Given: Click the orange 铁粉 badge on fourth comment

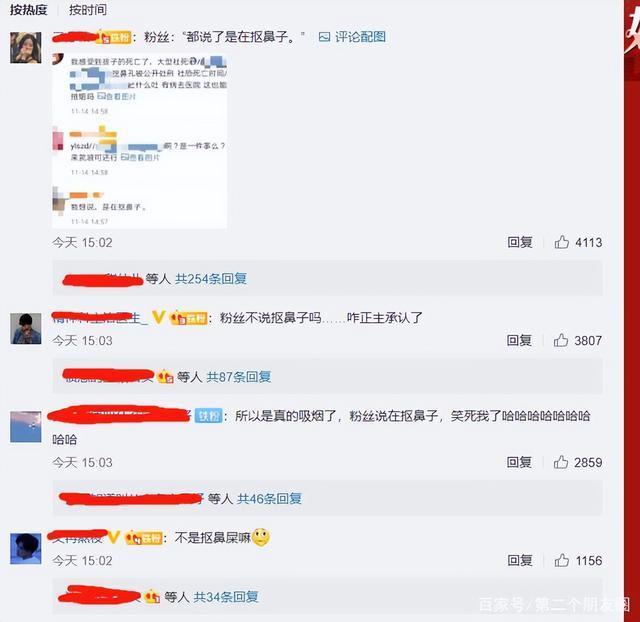Looking at the screenshot, I should (144, 538).
